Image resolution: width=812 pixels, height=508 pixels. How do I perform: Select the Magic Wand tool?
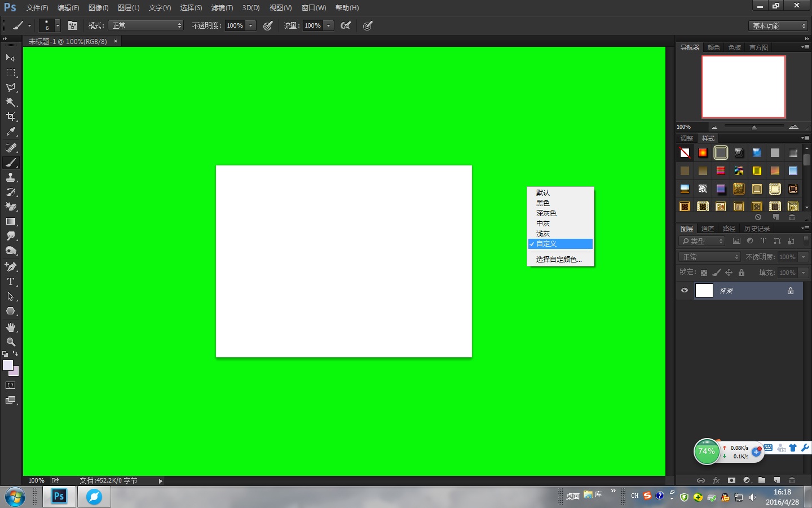coord(11,102)
